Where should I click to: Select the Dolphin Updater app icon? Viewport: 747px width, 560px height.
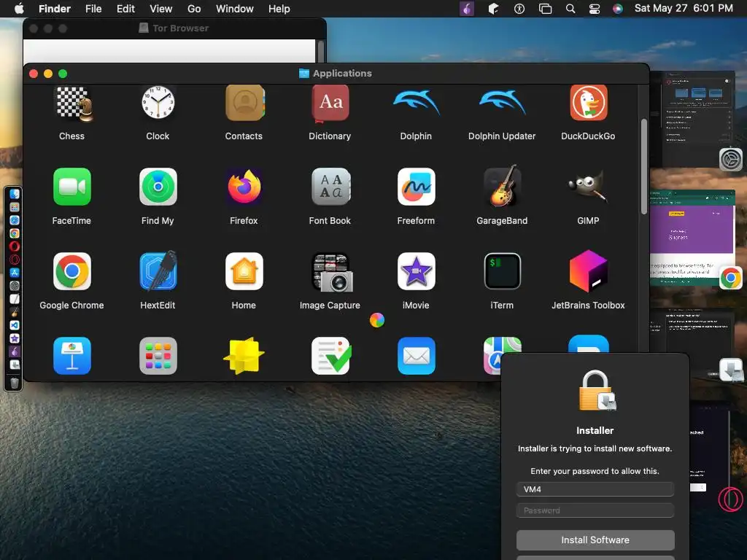[502, 102]
